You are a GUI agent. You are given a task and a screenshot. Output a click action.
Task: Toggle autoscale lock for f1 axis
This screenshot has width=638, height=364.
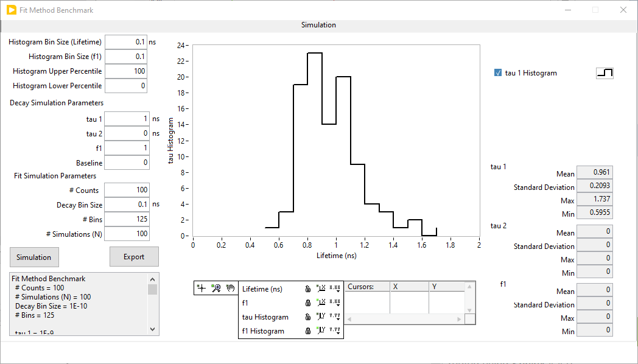coord(308,303)
